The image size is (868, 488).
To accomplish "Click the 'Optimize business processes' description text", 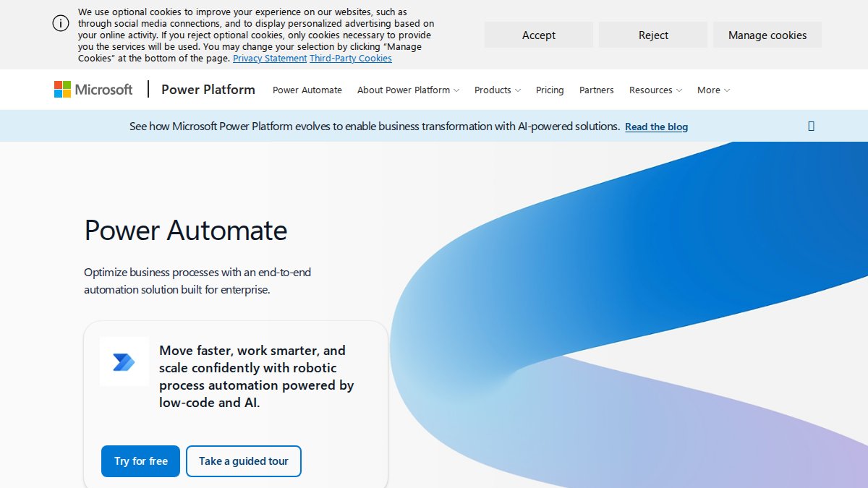I will [197, 281].
